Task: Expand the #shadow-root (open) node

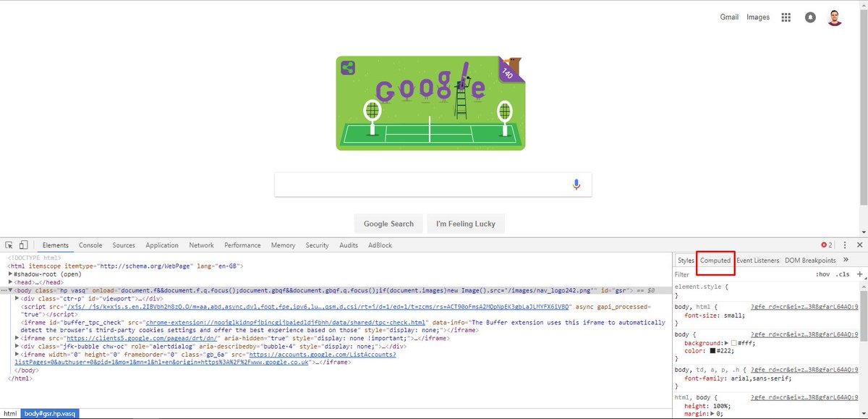Action: pyautogui.click(x=11, y=274)
